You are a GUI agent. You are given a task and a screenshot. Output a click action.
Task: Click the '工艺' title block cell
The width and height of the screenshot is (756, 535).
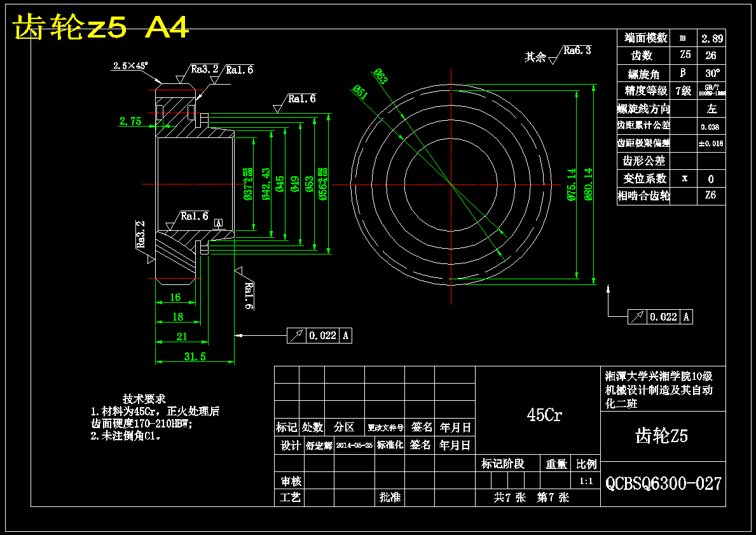(291, 497)
